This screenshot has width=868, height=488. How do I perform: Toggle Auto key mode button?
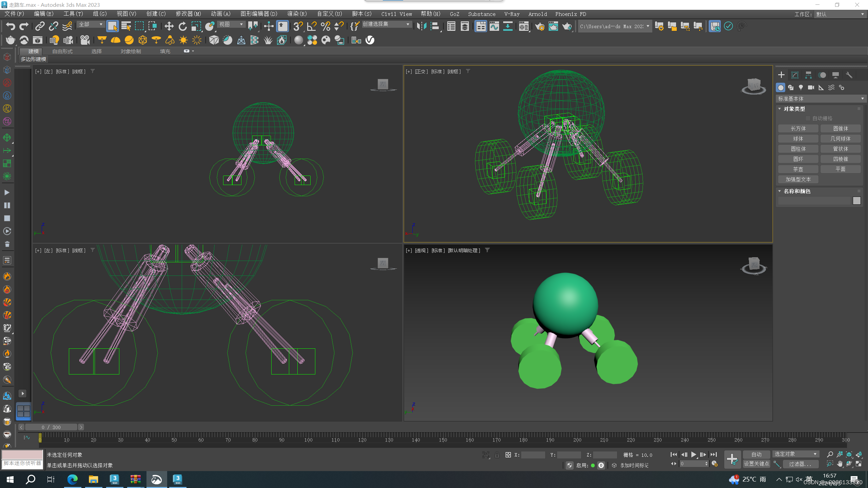(x=756, y=454)
